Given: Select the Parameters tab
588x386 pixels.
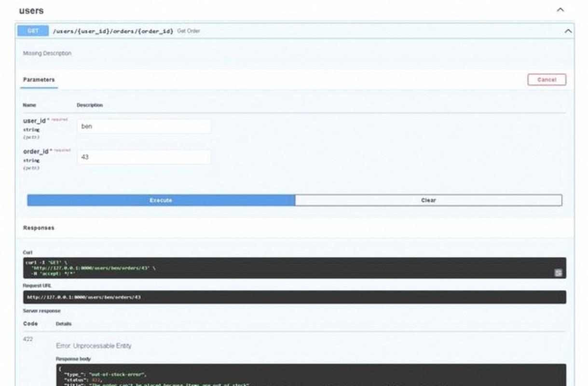Looking at the screenshot, I should pyautogui.click(x=39, y=80).
